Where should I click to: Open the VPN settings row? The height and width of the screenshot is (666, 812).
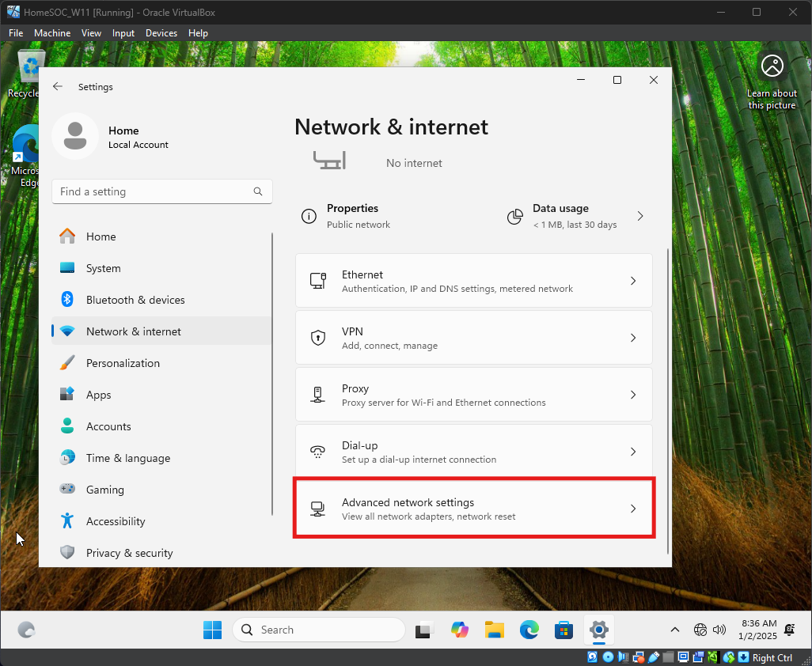point(473,338)
